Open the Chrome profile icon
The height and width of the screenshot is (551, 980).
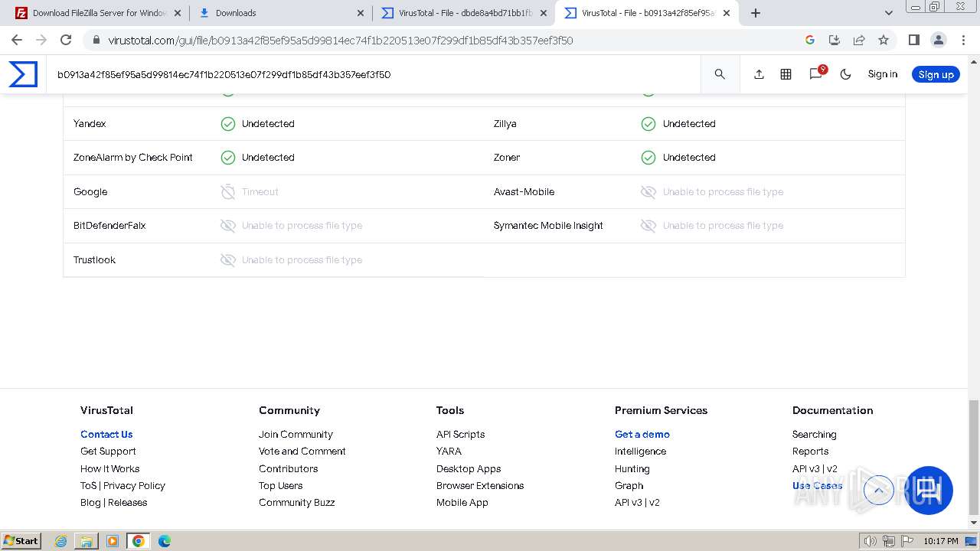coord(939,40)
